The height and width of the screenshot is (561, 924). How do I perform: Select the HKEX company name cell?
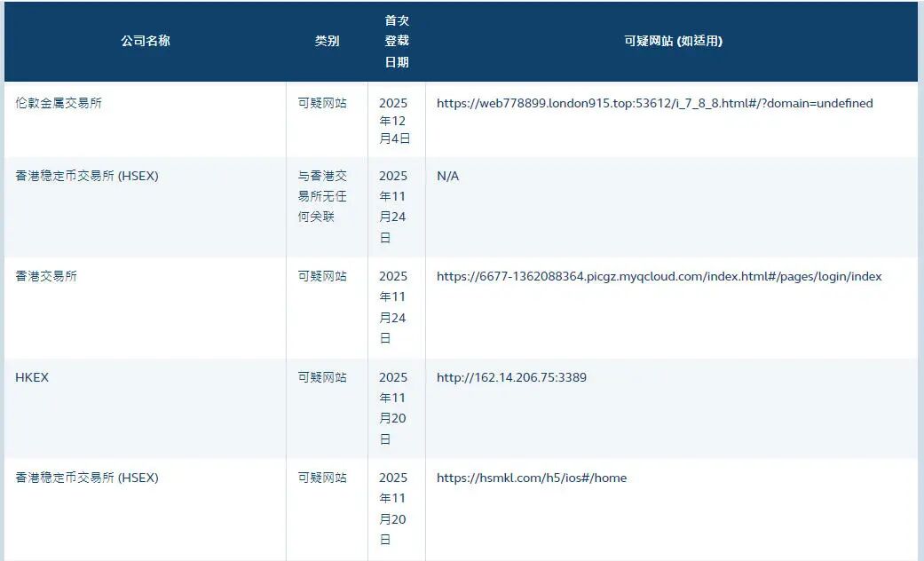coord(32,378)
